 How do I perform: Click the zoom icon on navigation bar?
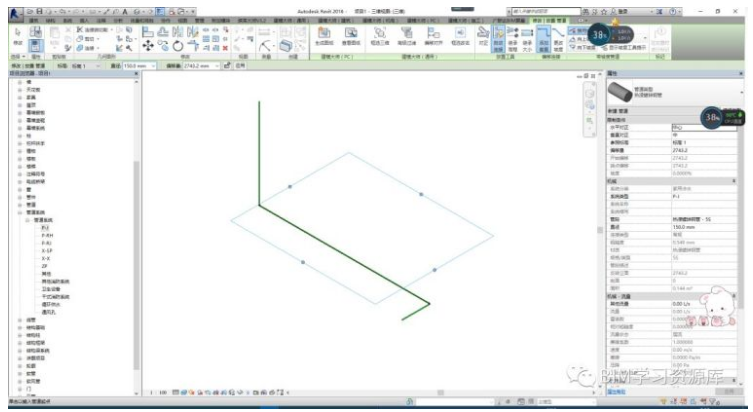click(x=590, y=121)
